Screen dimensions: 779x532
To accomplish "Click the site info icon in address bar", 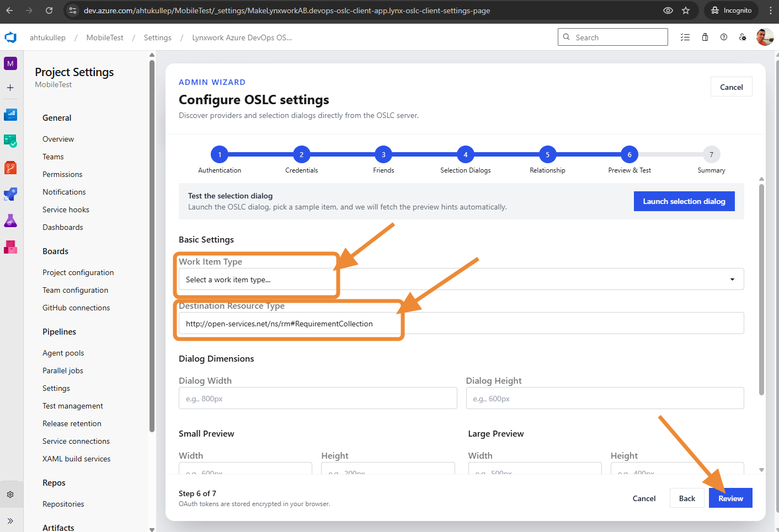I will 73,10.
